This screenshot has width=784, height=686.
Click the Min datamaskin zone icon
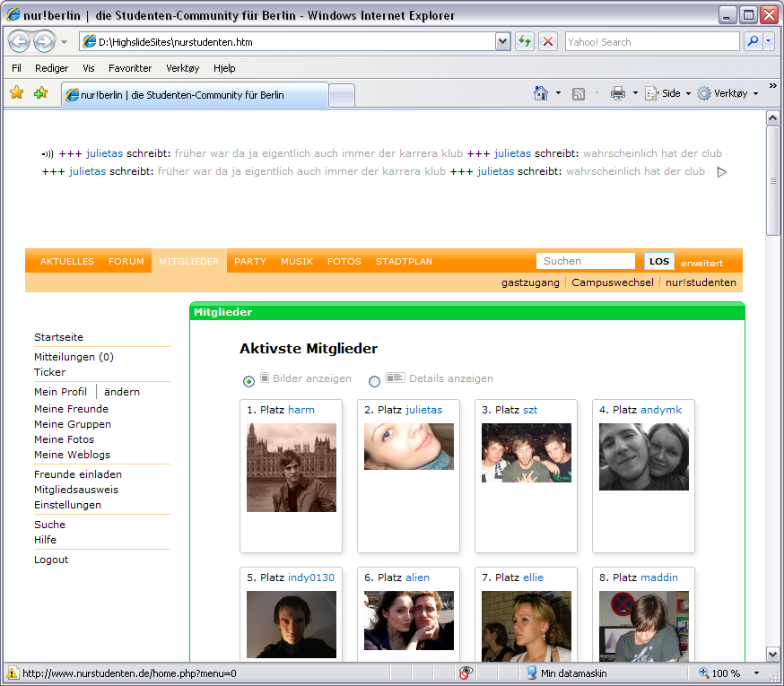(531, 673)
